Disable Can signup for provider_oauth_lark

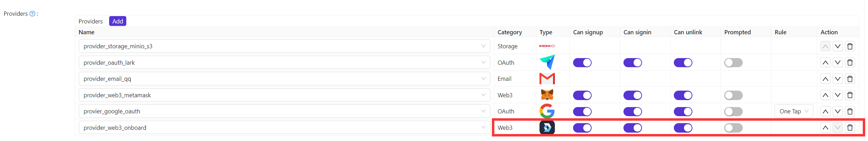click(582, 63)
